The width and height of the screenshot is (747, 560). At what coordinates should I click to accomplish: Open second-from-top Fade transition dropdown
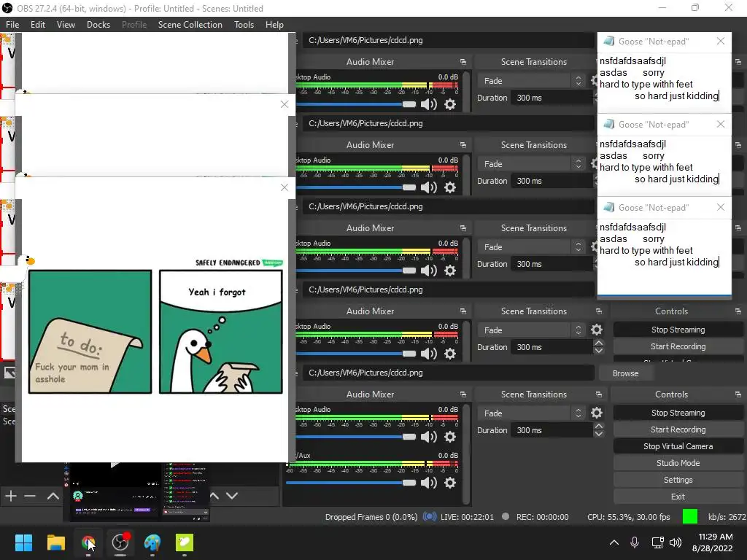tap(531, 164)
